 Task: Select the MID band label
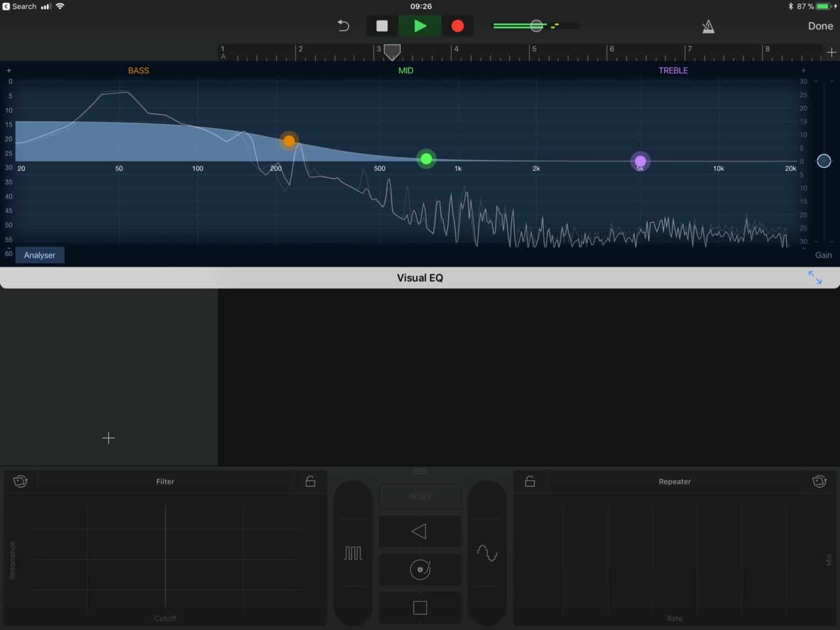(x=405, y=70)
